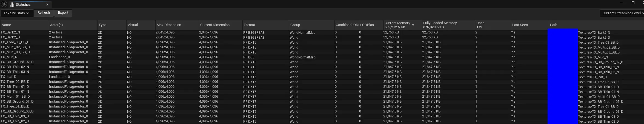Open the Landscape_0 actor link for TX_Mud_N

[x=59, y=57]
